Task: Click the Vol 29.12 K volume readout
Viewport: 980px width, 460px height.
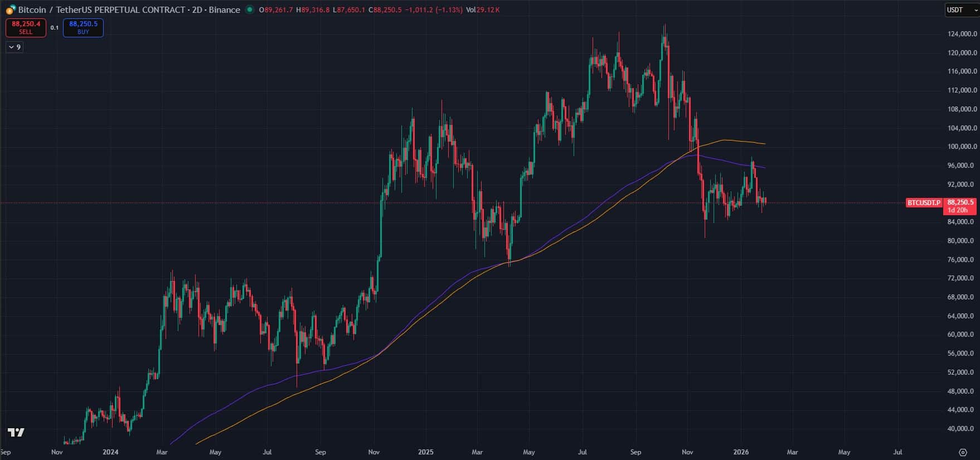Action: (x=483, y=10)
